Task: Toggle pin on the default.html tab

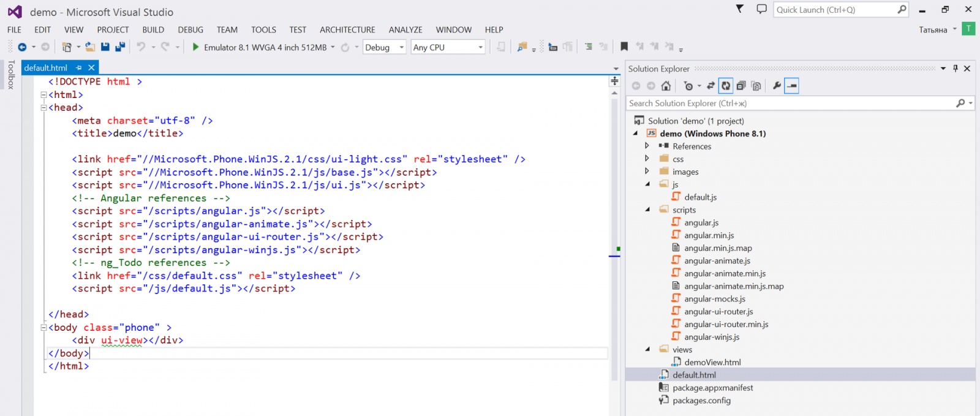Action: click(x=79, y=68)
